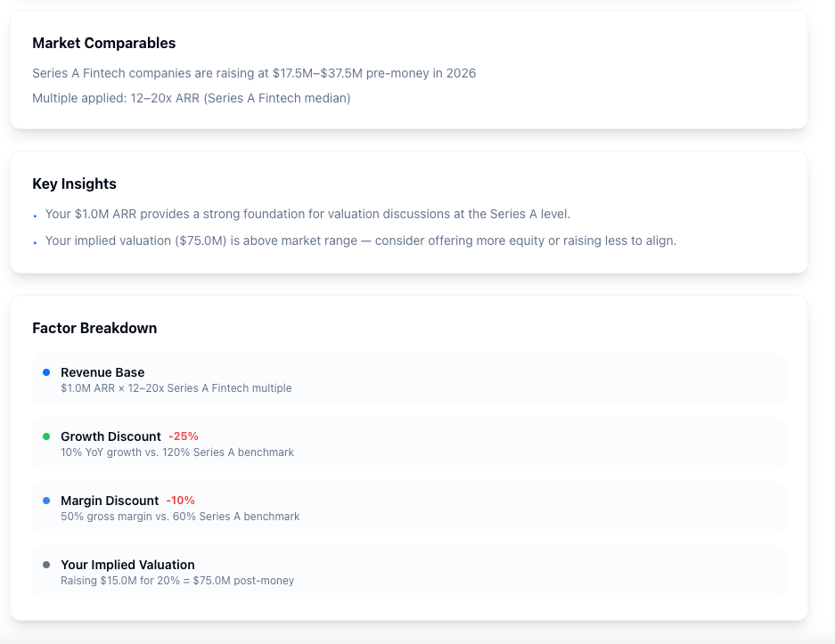Select the Key Insights heading
The image size is (835, 644).
coord(75,183)
